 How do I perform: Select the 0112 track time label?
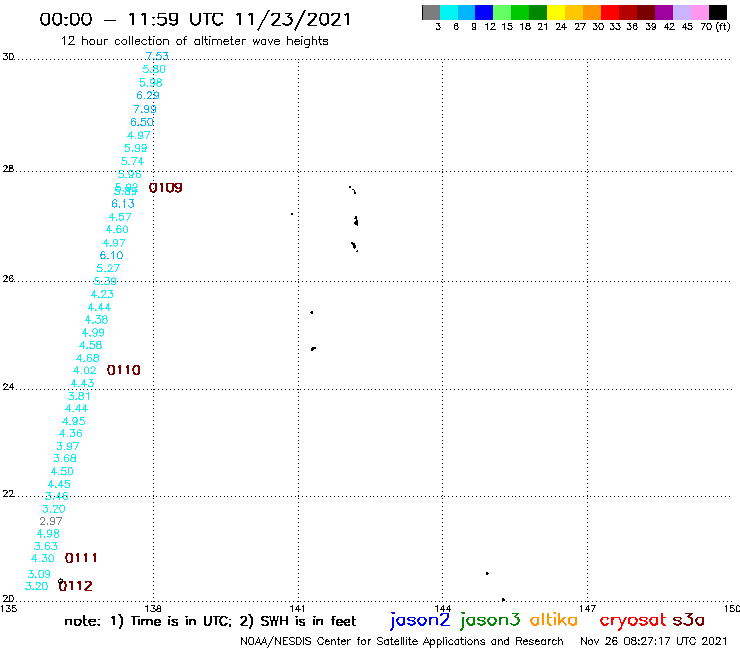(x=76, y=586)
